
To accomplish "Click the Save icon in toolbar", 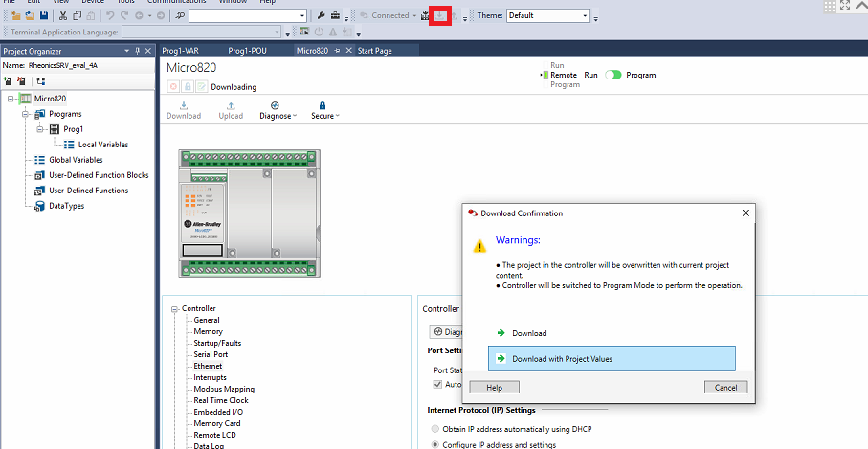I will pyautogui.click(x=44, y=16).
